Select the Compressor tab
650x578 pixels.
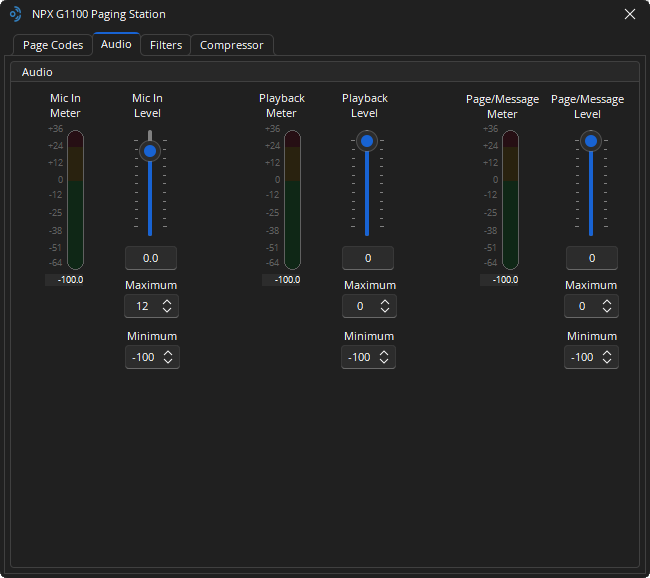(x=231, y=45)
